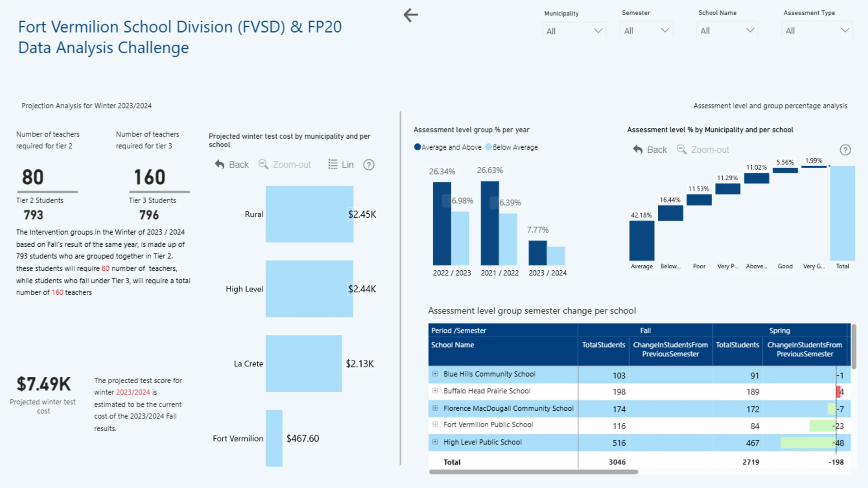
Task: Expand High Level Public School row
Action: click(435, 442)
